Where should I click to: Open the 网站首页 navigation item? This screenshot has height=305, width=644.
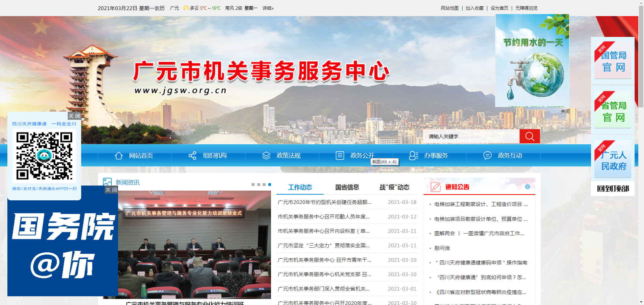141,156
